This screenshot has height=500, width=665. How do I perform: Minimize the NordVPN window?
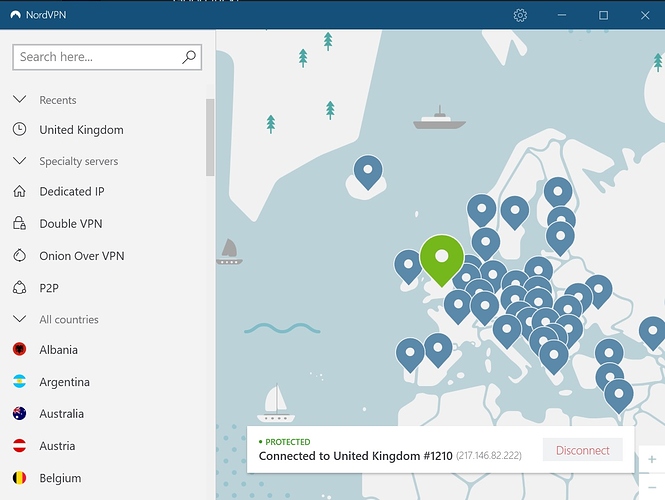pos(562,15)
